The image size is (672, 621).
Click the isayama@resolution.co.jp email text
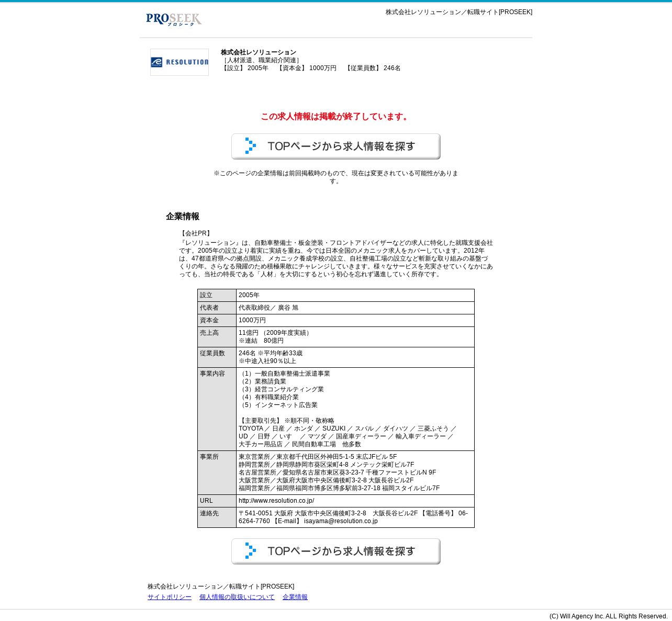point(341,521)
